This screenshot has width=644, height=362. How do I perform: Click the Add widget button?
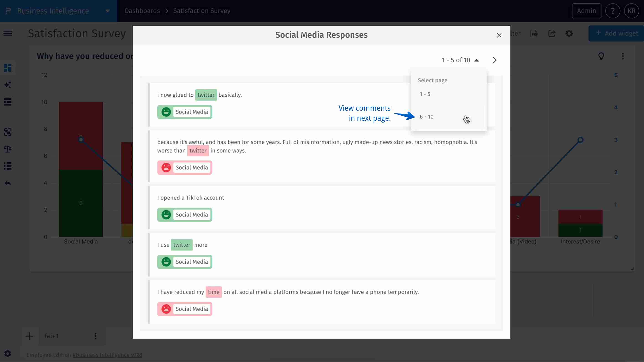click(616, 33)
